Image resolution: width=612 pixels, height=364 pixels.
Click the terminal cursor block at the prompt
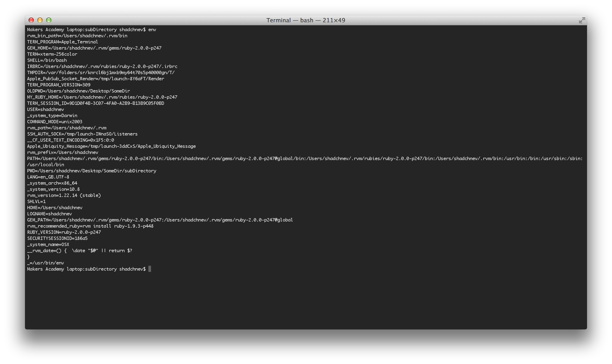click(x=150, y=269)
